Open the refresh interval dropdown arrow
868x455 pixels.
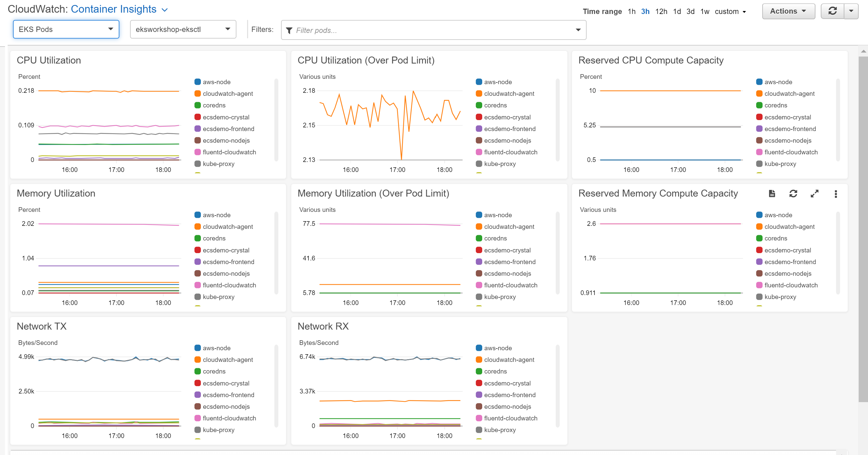click(x=851, y=11)
